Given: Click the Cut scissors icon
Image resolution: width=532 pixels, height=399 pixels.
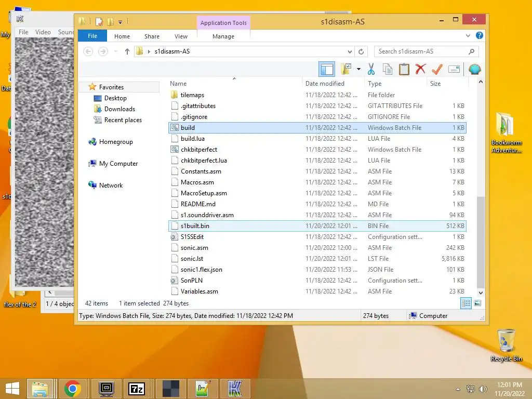Looking at the screenshot, I should tap(371, 69).
